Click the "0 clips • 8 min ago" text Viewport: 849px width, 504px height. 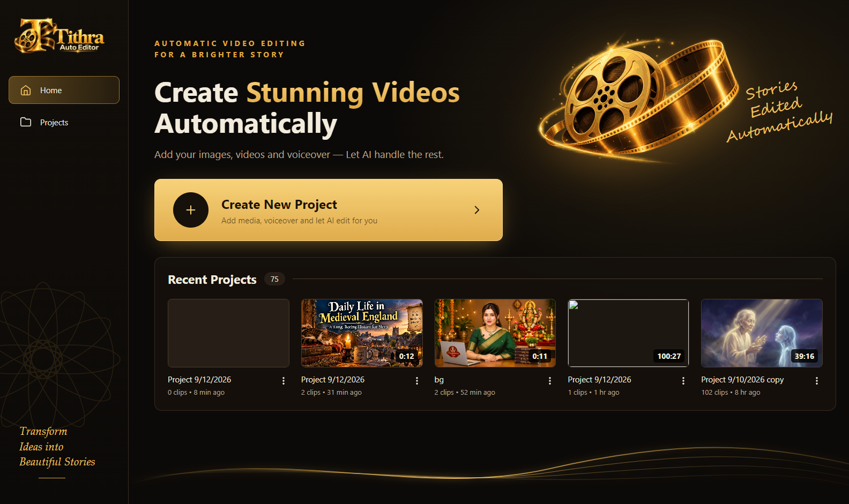point(196,393)
